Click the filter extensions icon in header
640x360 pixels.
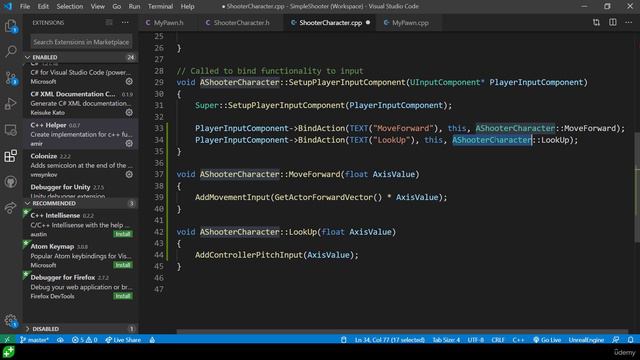[x=109, y=22]
